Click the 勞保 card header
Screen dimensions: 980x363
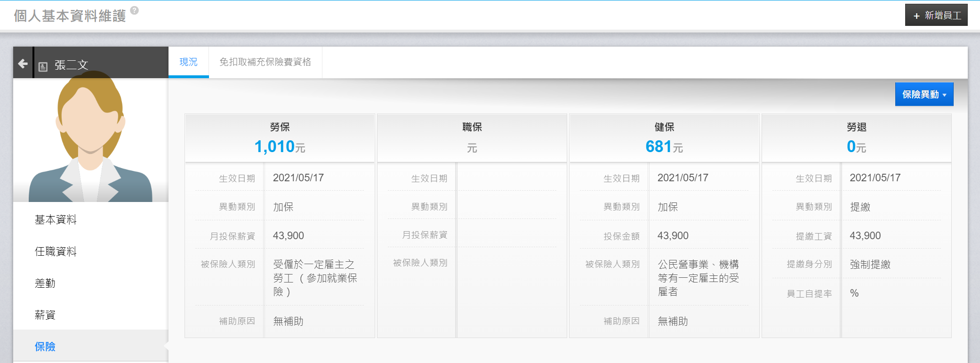[280, 138]
